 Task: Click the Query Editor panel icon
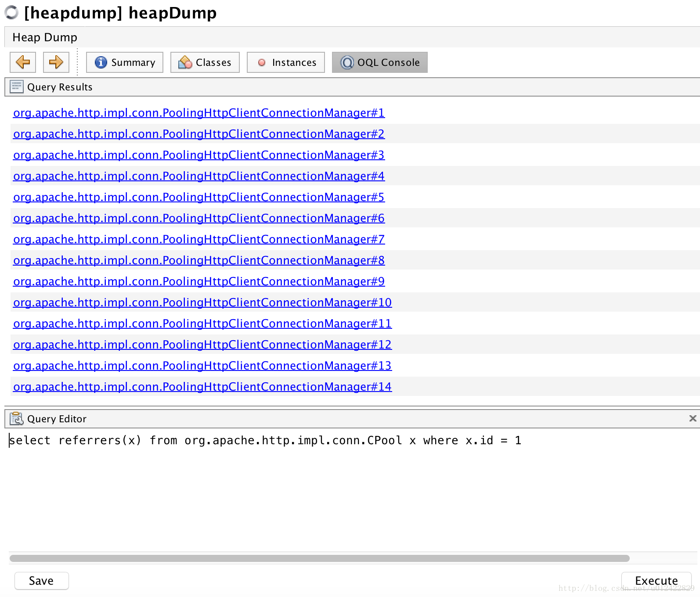[17, 419]
